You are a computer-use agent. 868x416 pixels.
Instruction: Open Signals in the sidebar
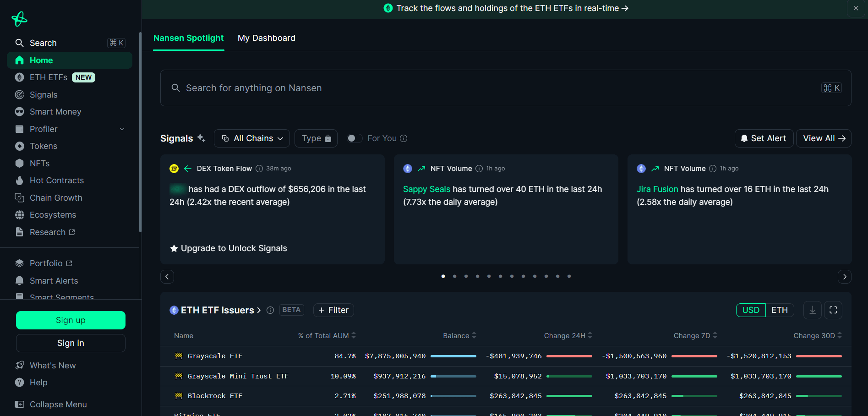(x=70, y=95)
